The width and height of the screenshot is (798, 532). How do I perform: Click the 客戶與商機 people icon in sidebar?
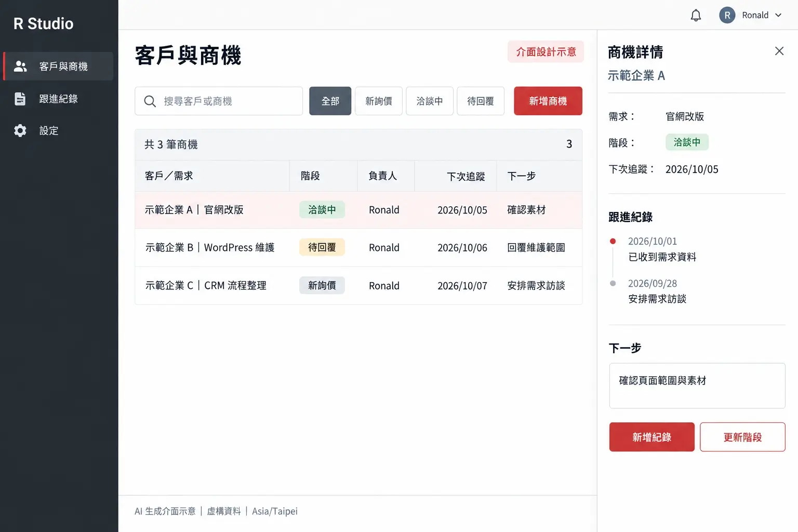click(x=20, y=66)
